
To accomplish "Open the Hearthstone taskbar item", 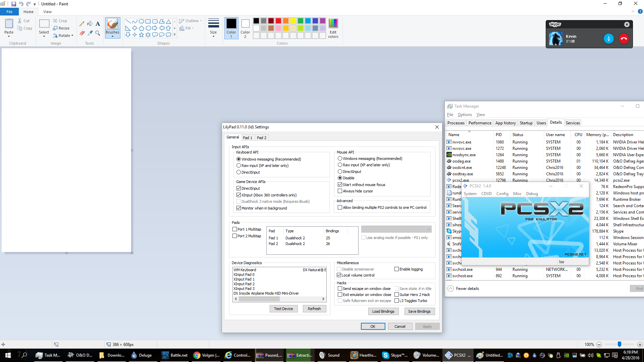I will pos(364,355).
